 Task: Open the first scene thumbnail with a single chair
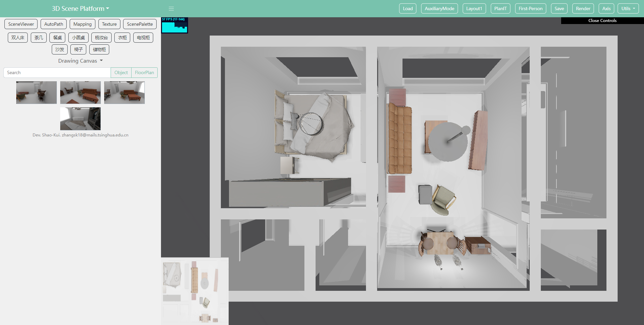click(x=37, y=92)
